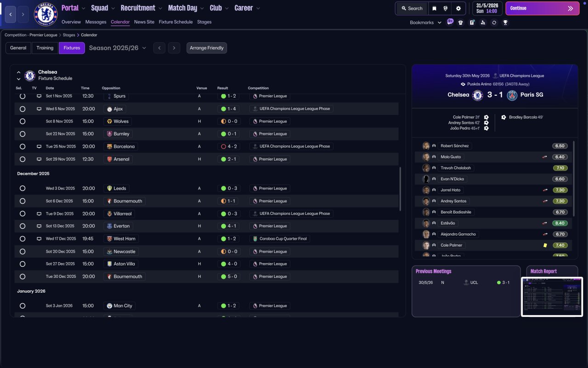Select the radio button for the Ajax fixture
588x368 pixels.
tap(23, 109)
